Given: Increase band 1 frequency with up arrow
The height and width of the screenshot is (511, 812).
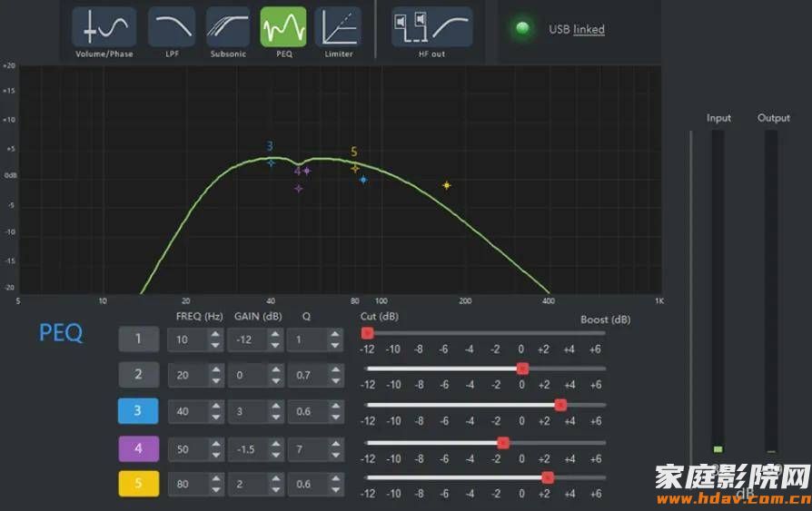Looking at the screenshot, I should [x=215, y=334].
